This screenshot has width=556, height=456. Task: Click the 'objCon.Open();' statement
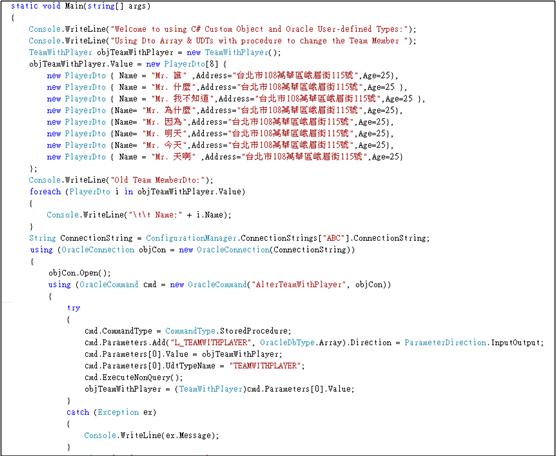[x=80, y=273]
